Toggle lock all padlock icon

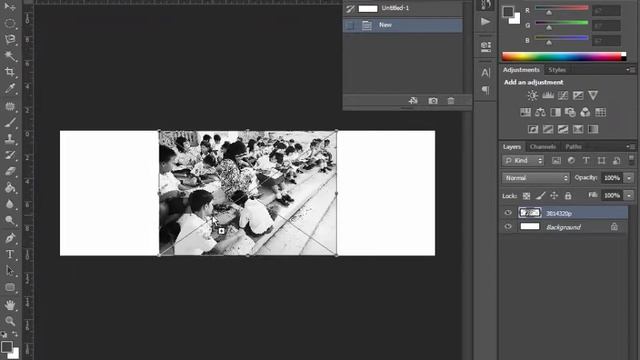[568, 196]
